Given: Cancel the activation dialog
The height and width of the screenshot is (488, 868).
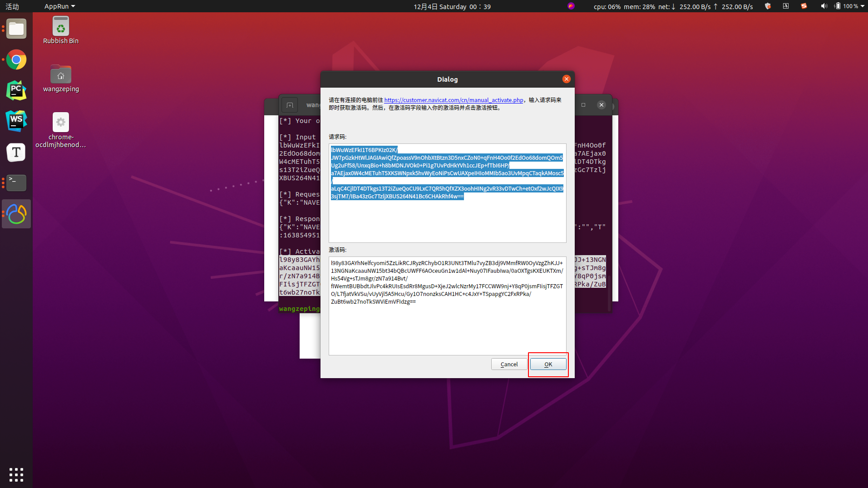Looking at the screenshot, I should click(509, 364).
